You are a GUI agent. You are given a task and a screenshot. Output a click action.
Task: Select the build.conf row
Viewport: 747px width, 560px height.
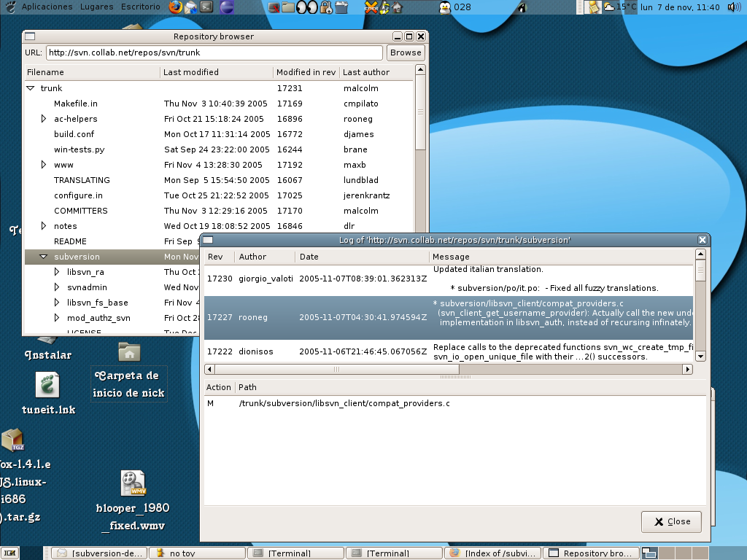(x=219, y=134)
